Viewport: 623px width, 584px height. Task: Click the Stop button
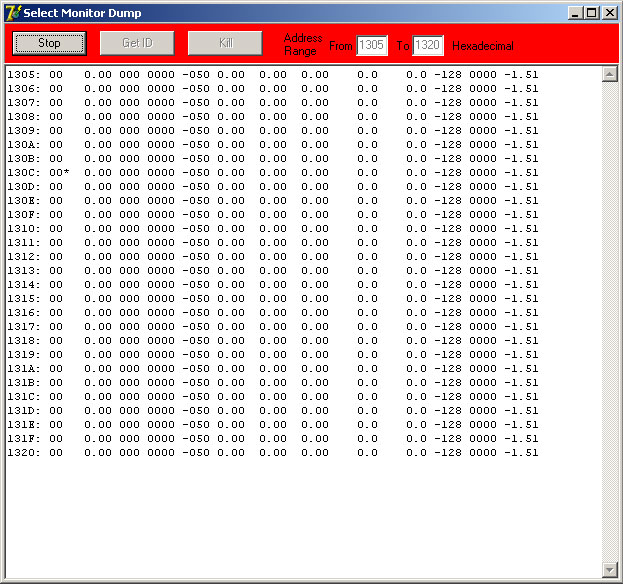[x=49, y=43]
